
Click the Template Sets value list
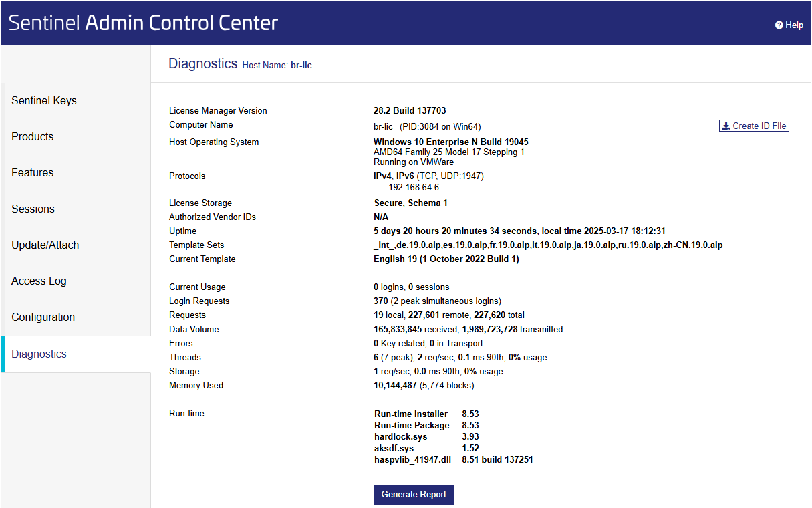click(547, 245)
